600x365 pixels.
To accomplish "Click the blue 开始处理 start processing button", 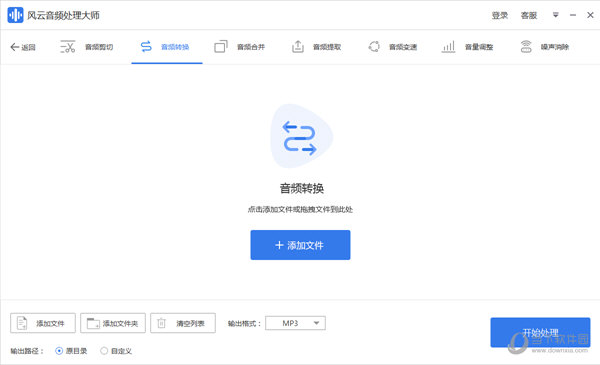I will [x=540, y=332].
